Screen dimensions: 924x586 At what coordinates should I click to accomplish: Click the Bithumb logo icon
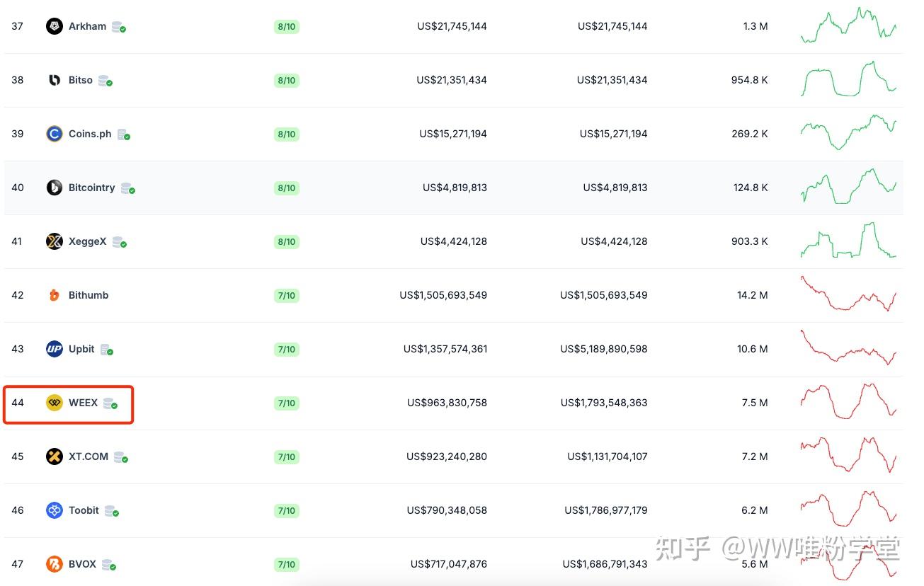pyautogui.click(x=55, y=295)
